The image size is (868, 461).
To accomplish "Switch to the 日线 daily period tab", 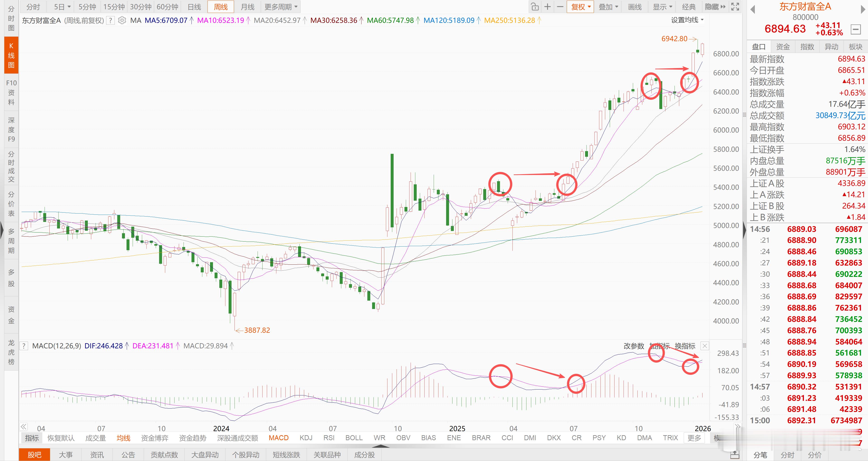I will [x=194, y=7].
